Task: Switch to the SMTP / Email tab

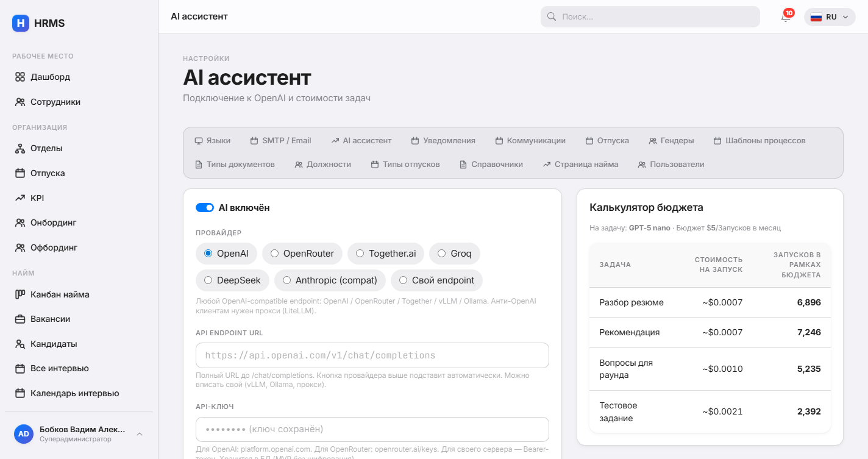Action: 280,141
